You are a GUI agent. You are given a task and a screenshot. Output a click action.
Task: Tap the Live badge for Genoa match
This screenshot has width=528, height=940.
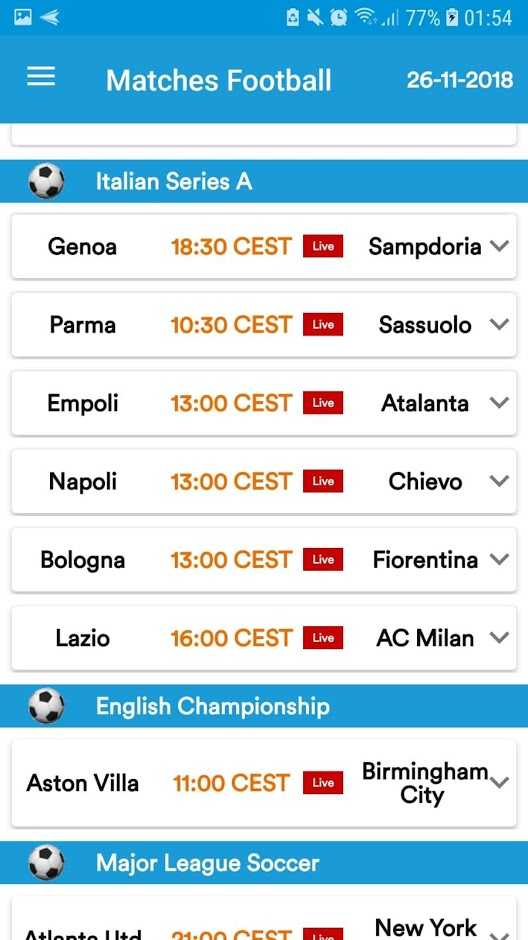coord(323,246)
